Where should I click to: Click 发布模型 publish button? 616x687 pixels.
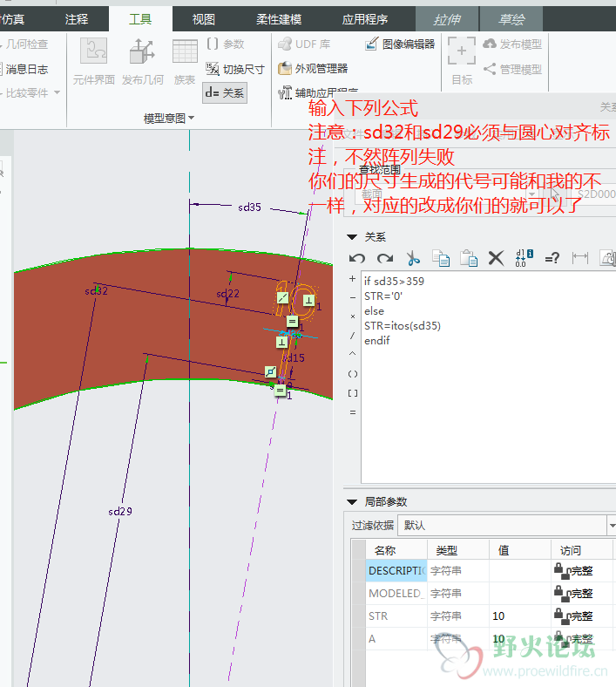click(x=512, y=44)
